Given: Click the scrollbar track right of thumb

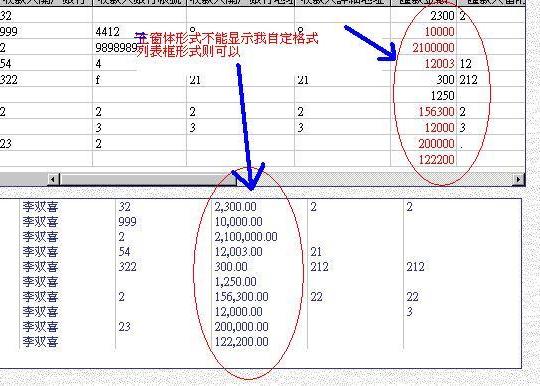Looking at the screenshot, I should pyautogui.click(x=375, y=179).
